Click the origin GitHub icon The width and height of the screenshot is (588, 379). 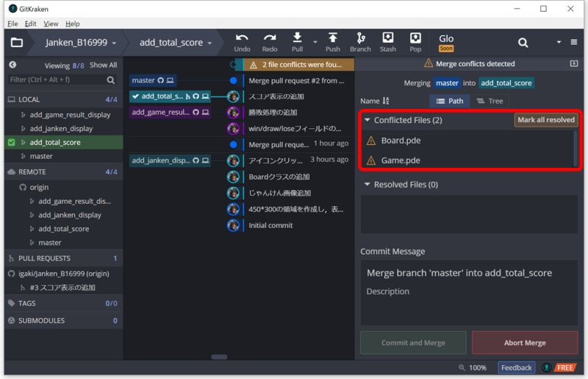click(23, 187)
